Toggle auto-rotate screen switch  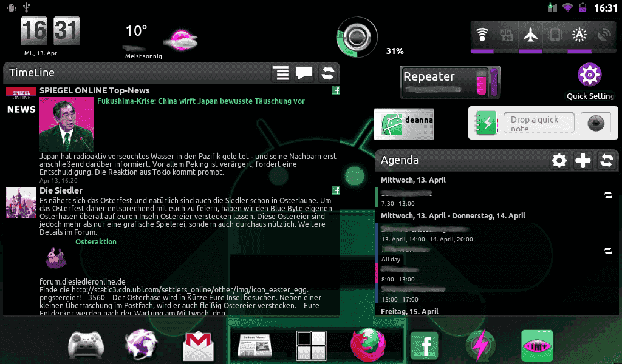[555, 37]
